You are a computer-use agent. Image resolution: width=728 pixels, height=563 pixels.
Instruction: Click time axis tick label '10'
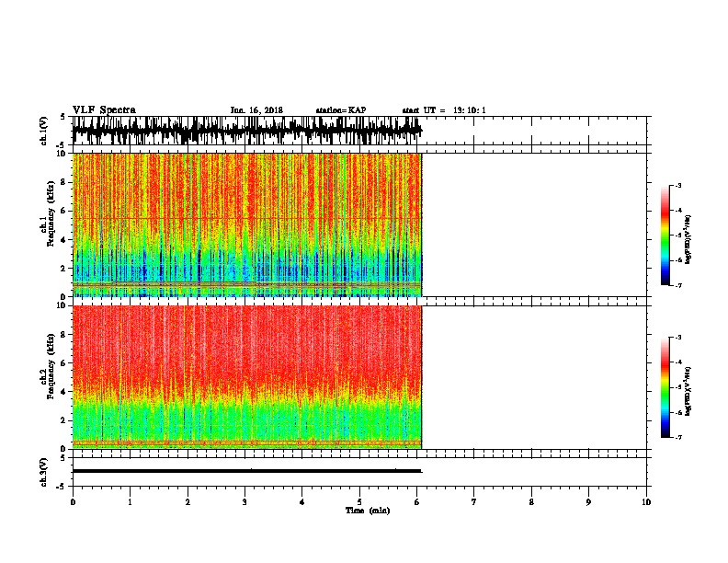pyautogui.click(x=646, y=502)
